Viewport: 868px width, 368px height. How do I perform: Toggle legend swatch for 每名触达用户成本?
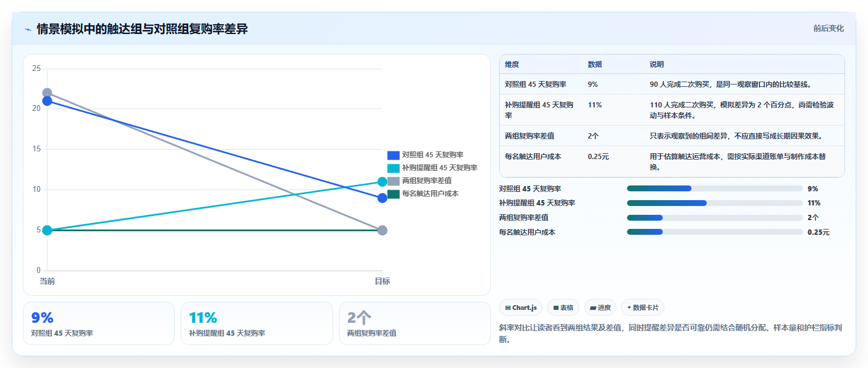pyautogui.click(x=393, y=194)
